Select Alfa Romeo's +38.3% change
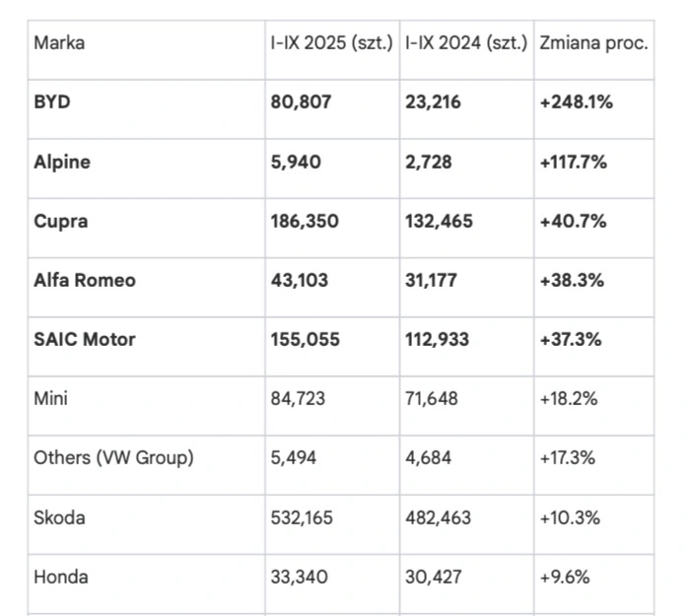This screenshot has width=694, height=616. tap(572, 280)
